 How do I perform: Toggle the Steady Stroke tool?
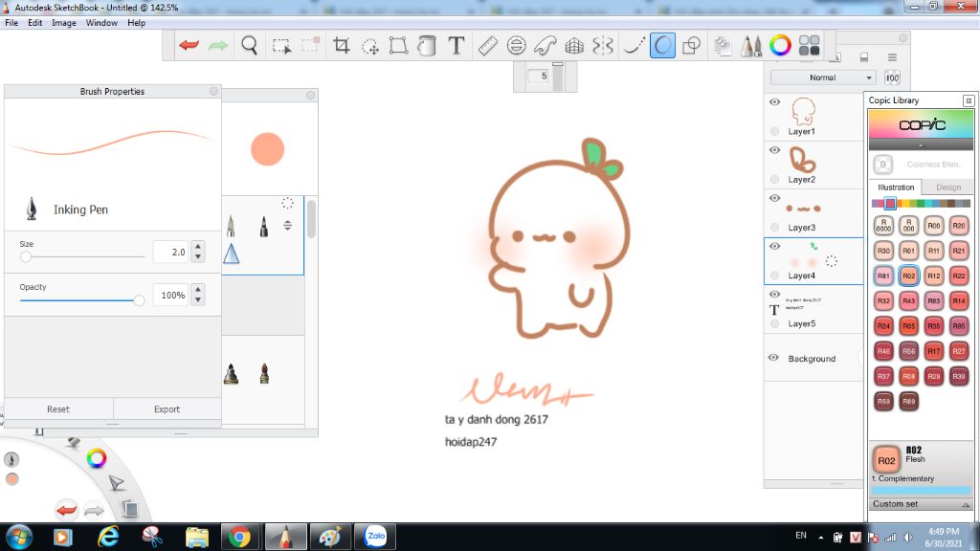tap(634, 45)
